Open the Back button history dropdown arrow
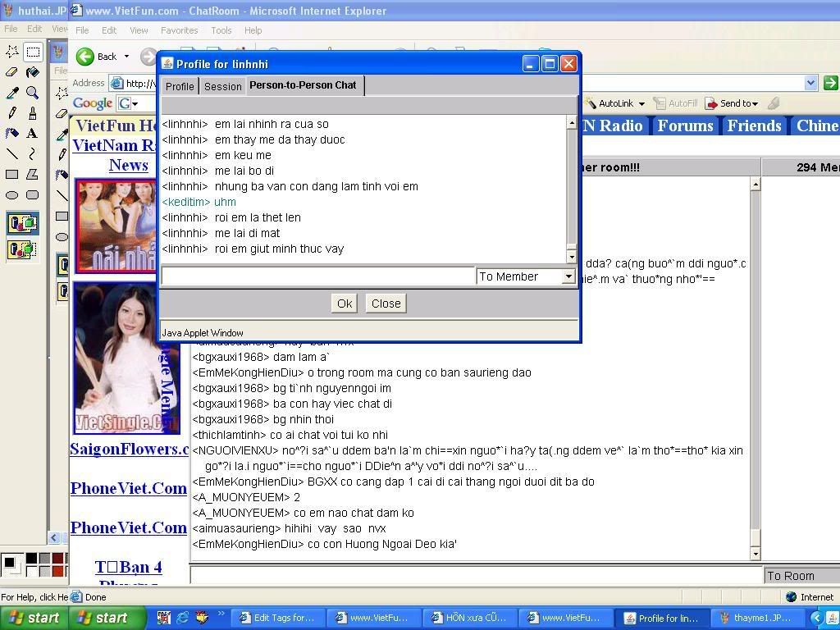Screen dimensions: 840x630 point(126,57)
